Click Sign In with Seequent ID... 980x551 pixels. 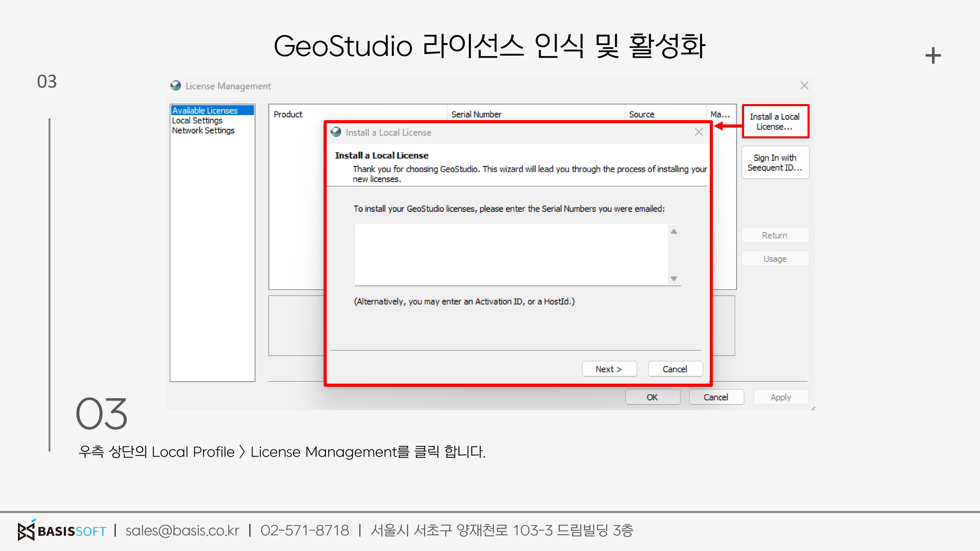(775, 162)
